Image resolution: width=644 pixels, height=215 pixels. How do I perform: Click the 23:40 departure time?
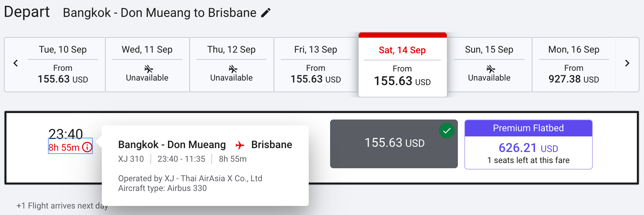66,133
